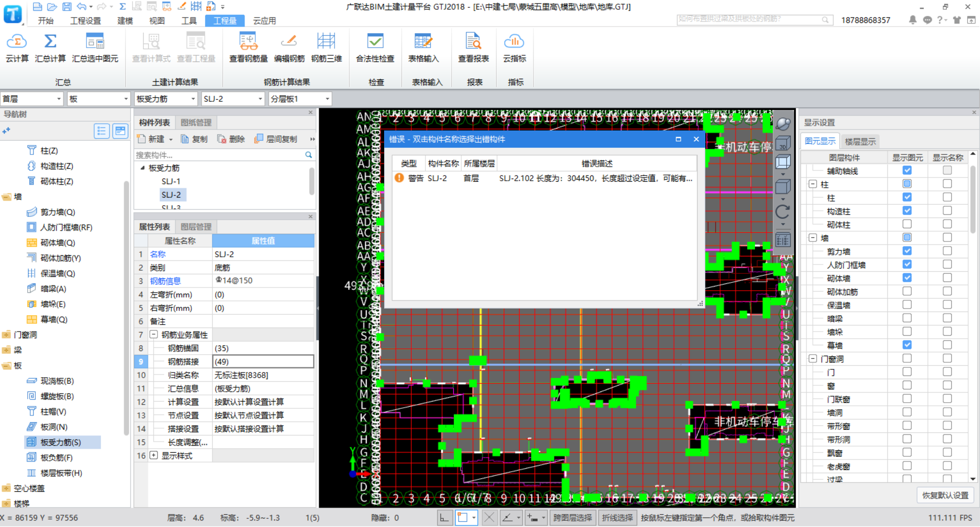Toggle 构造柱 display checkbox

[x=907, y=211]
